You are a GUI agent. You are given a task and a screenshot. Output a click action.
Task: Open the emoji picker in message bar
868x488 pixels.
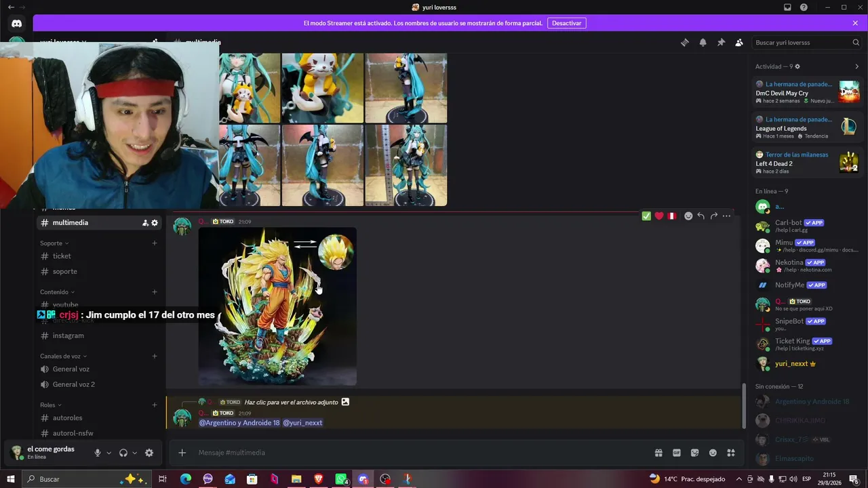coord(713,453)
